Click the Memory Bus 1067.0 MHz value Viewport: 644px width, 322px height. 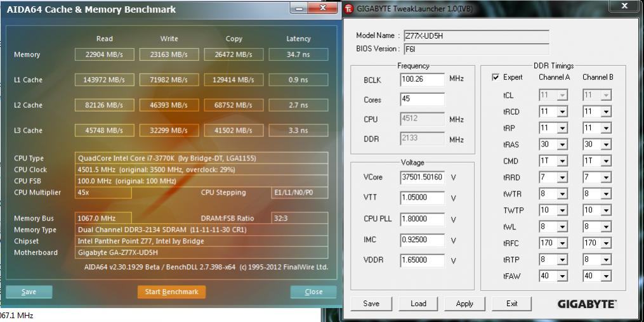(103, 218)
